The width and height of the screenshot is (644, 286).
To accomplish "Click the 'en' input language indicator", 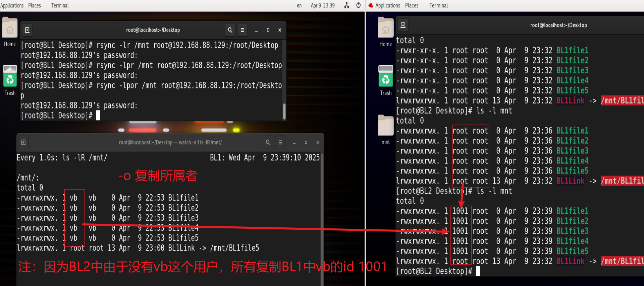I will 299,5.
